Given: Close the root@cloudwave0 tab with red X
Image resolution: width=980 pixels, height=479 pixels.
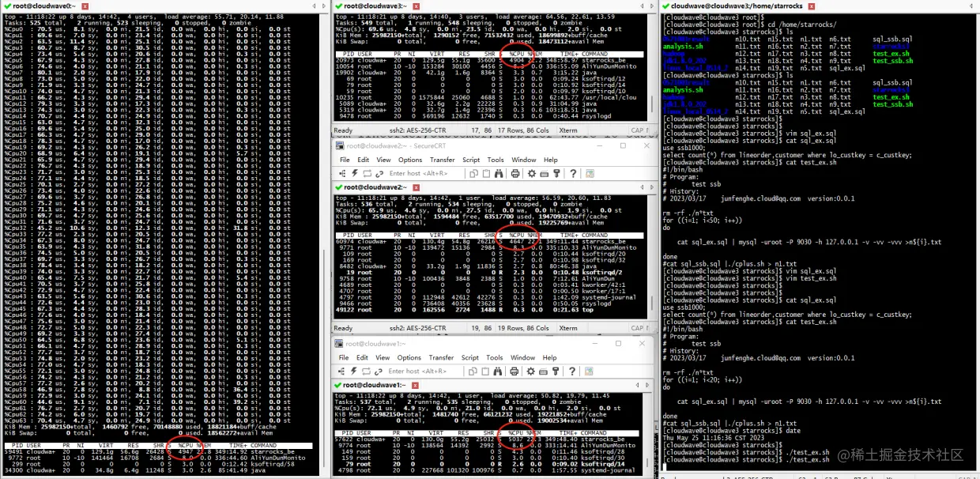Looking at the screenshot, I should pyautogui.click(x=85, y=6).
